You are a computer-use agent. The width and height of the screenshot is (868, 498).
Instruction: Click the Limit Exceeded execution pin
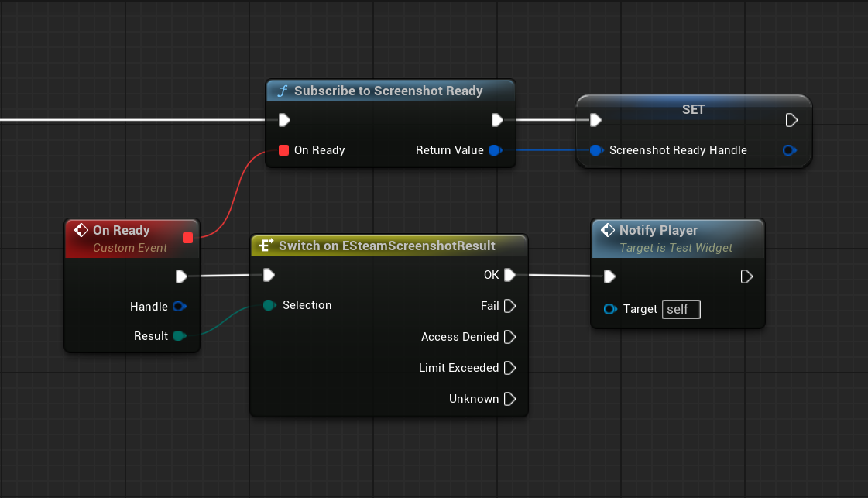(x=509, y=368)
